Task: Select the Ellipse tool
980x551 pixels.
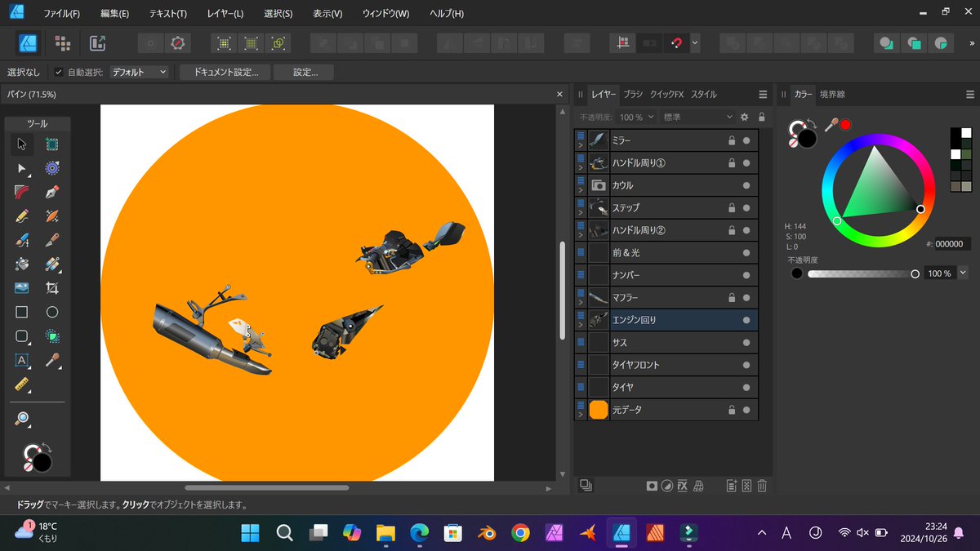Action: pyautogui.click(x=52, y=312)
